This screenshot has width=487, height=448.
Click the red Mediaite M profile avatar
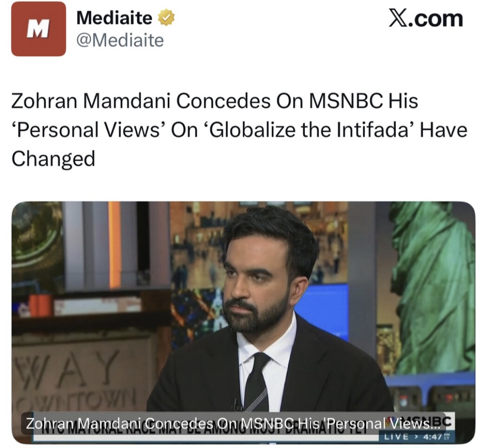[x=38, y=29]
